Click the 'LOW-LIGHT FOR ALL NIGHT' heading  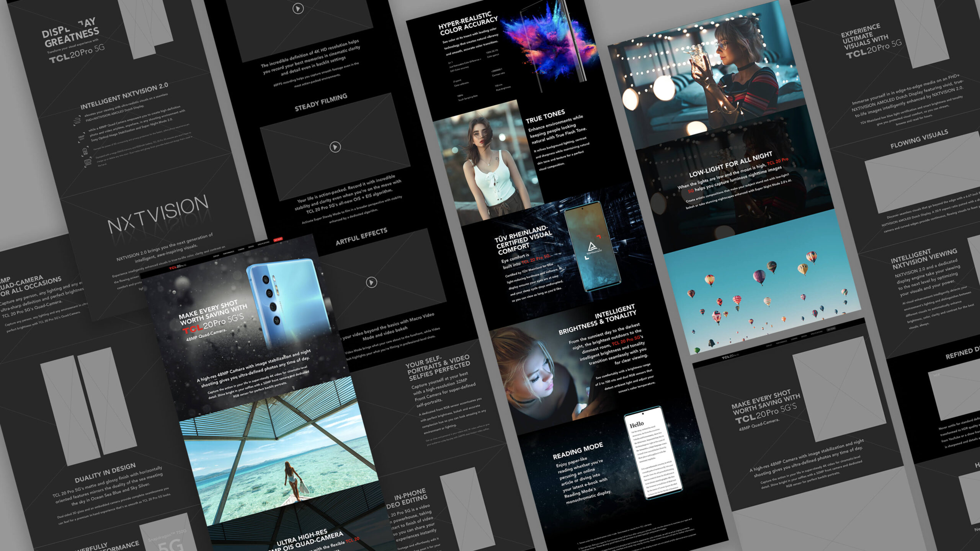tap(730, 165)
